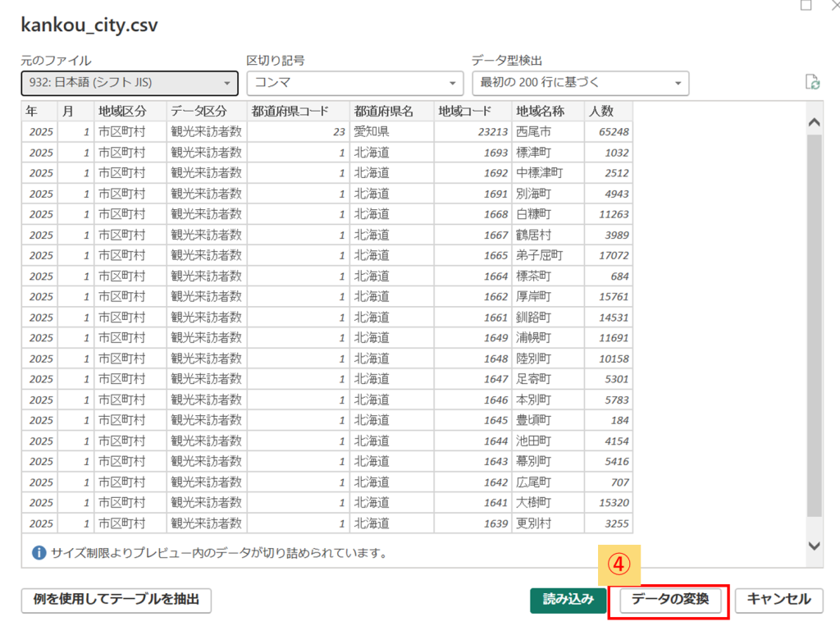This screenshot has width=840, height=626.
Task: Click the 大樹町 cell
Action: tap(548, 503)
